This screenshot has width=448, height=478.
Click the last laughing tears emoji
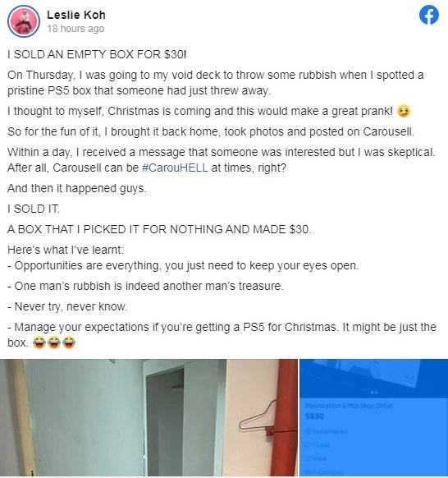(69, 342)
